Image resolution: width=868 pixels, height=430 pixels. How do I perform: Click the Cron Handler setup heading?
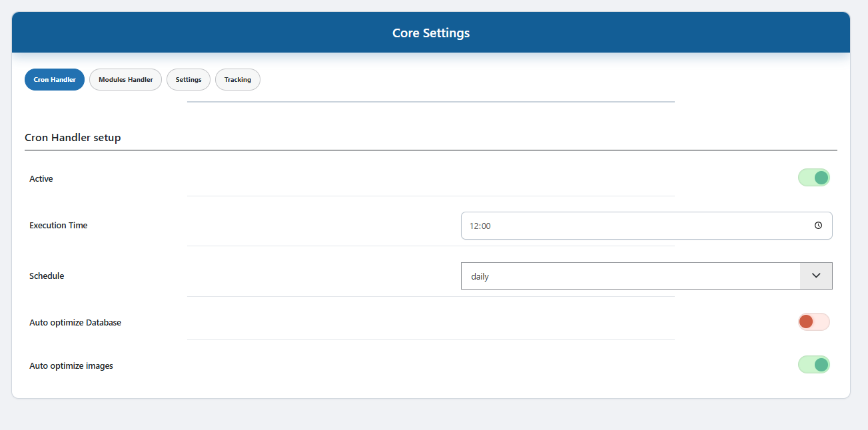(73, 138)
